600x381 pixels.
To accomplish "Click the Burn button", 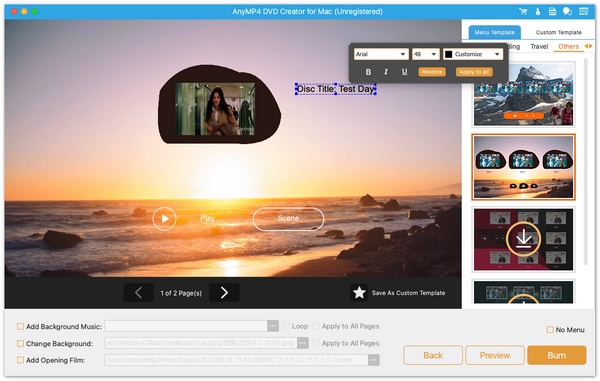I will (556, 355).
